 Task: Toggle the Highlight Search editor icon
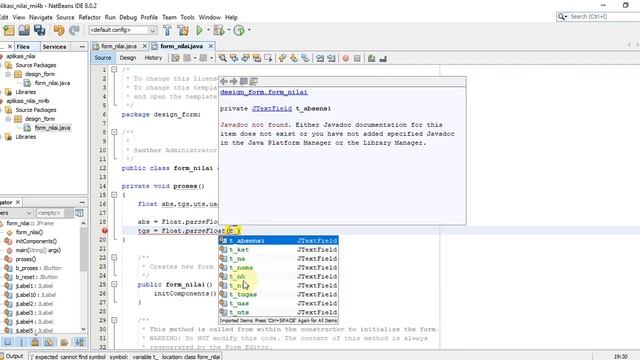pos(257,58)
